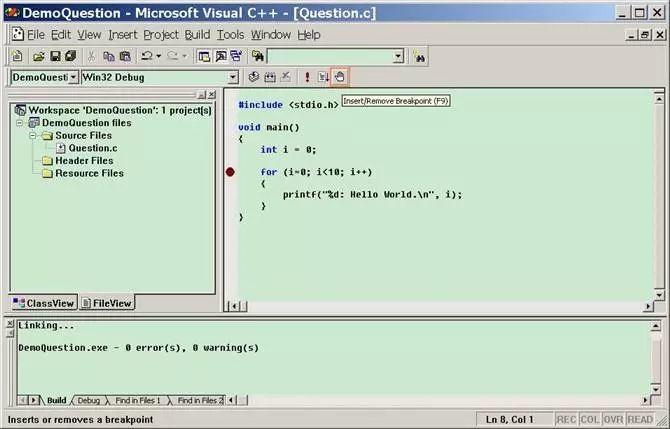Click the Redo toolbar icon
The width and height of the screenshot is (670, 429).
coord(173,56)
